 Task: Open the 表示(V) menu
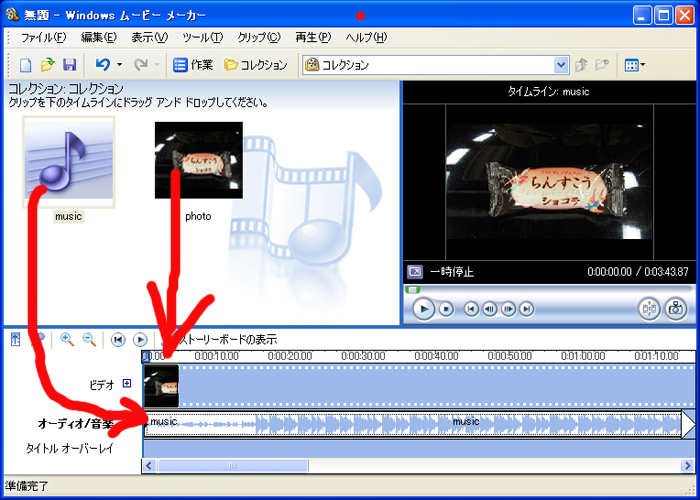[x=149, y=38]
